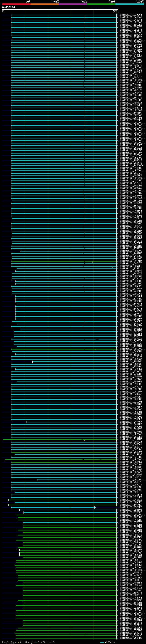The image size is (146, 644).
Task: Select hit label UniRef100_B9F5D5
Action: click(131, 261)
